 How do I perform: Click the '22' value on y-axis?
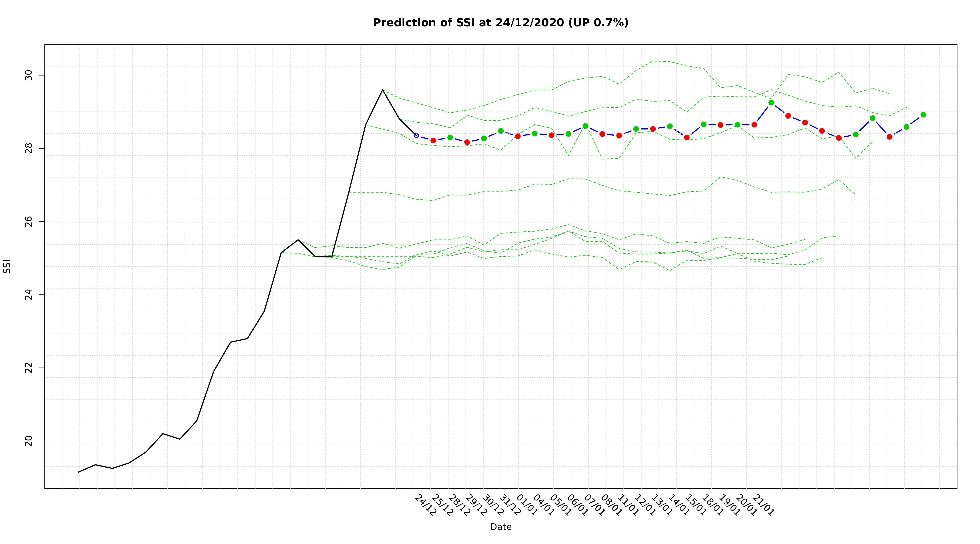click(29, 368)
